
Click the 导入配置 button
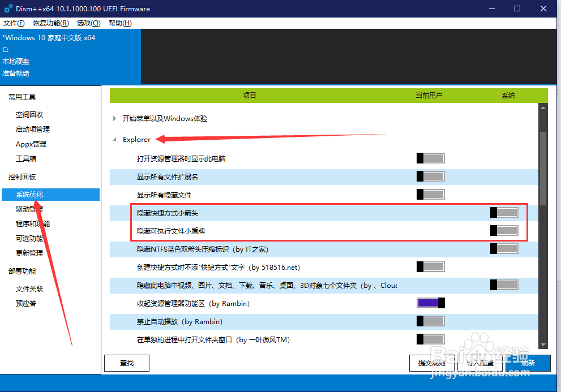coord(480,363)
